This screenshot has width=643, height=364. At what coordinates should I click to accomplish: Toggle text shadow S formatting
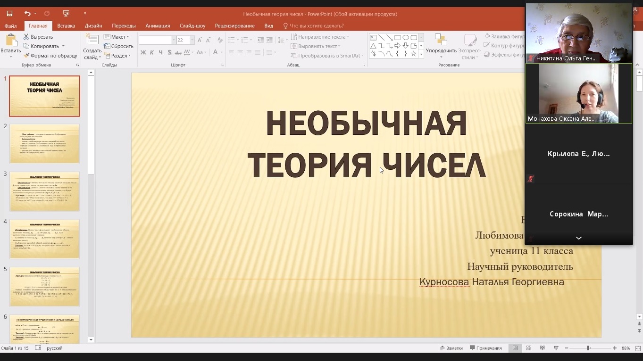tap(169, 52)
